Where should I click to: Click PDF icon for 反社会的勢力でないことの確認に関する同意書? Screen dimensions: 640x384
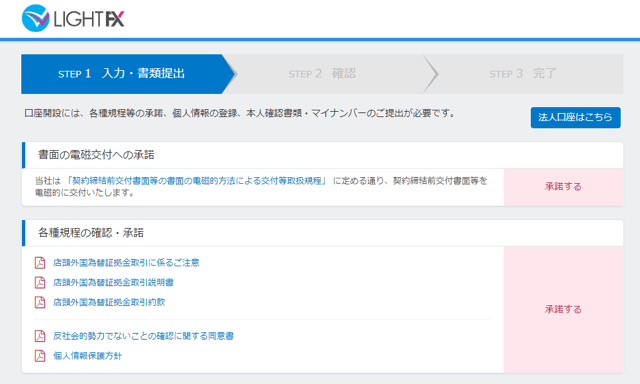(40, 336)
